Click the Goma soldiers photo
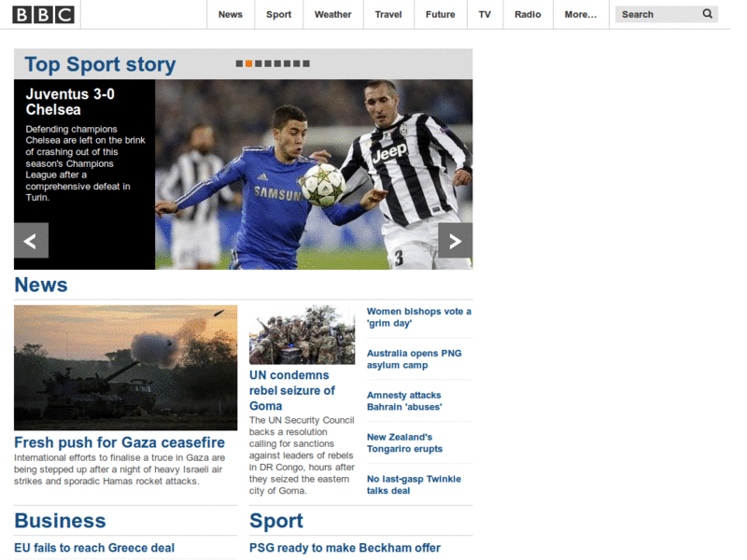This screenshot has width=747, height=560. click(302, 335)
